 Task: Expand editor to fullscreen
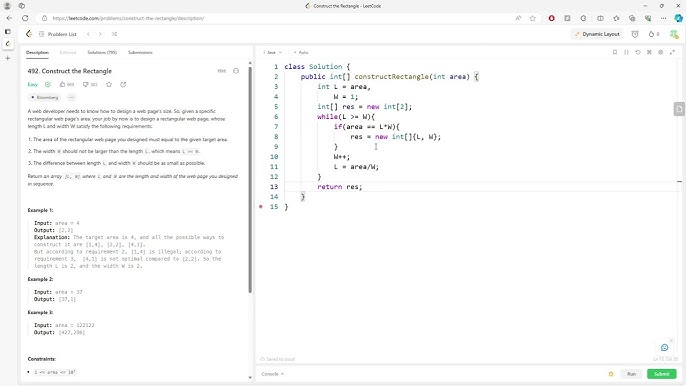[x=672, y=52]
